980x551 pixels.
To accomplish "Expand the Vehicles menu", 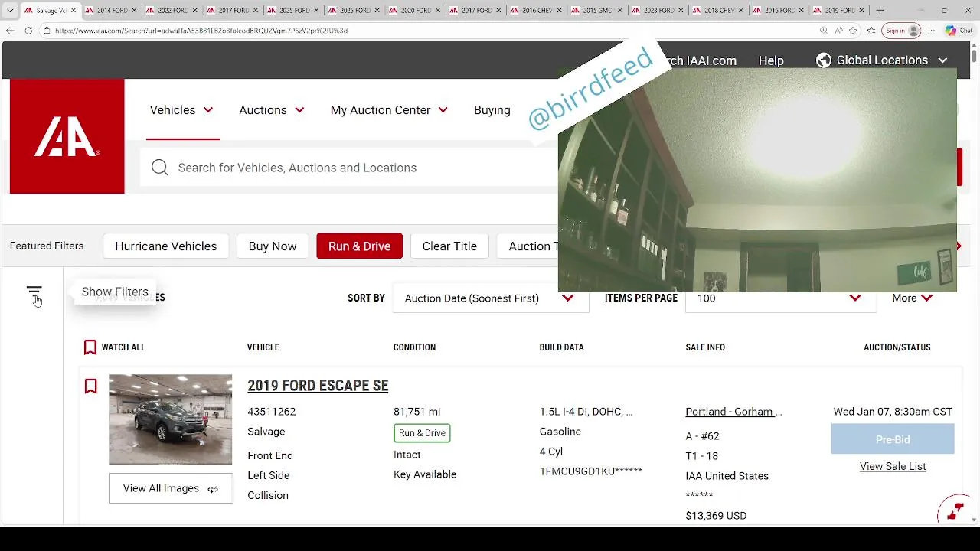I will (181, 110).
